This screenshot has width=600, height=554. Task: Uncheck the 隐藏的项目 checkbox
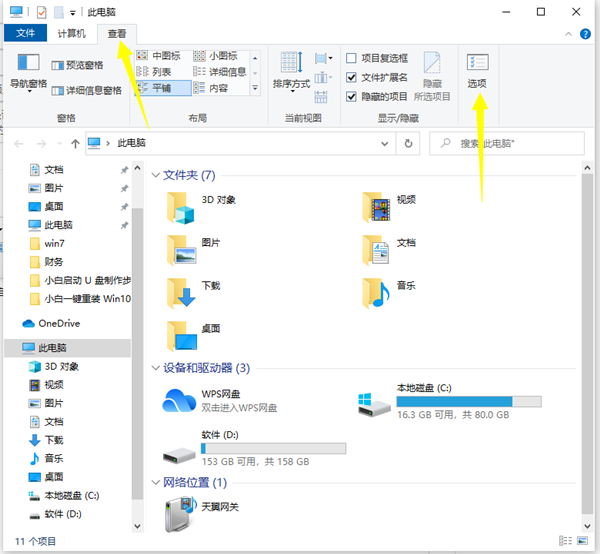click(352, 97)
